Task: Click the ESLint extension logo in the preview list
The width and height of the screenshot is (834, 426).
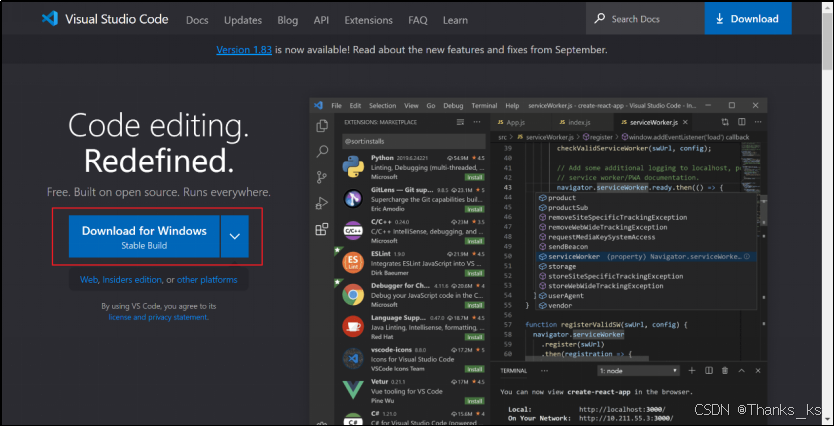Action: [x=353, y=262]
